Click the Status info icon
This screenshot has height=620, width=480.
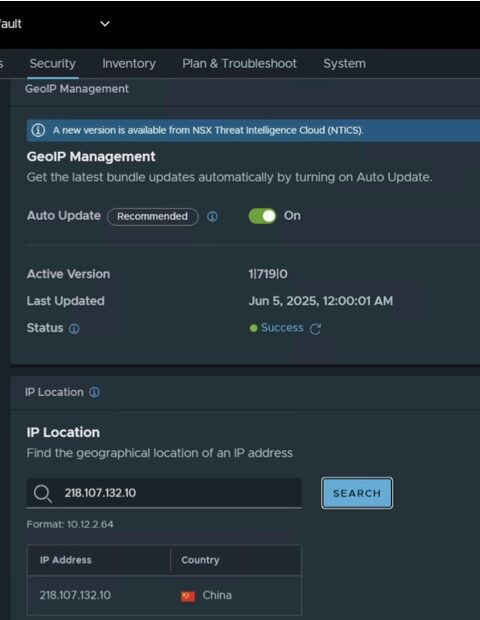tap(74, 329)
